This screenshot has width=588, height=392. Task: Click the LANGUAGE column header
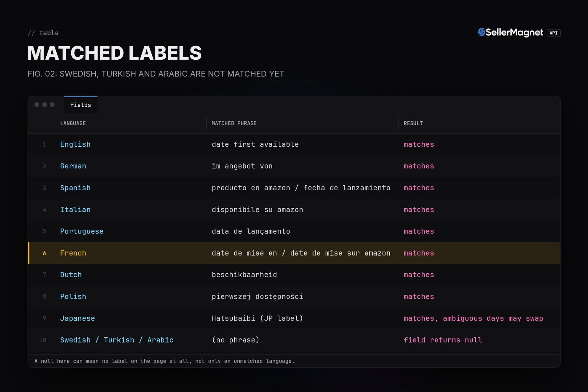point(73,123)
